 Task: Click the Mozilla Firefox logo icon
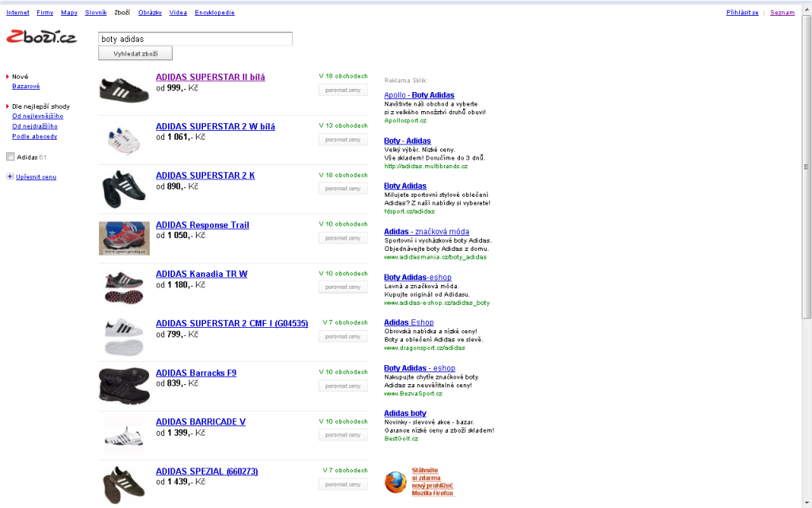(x=396, y=483)
